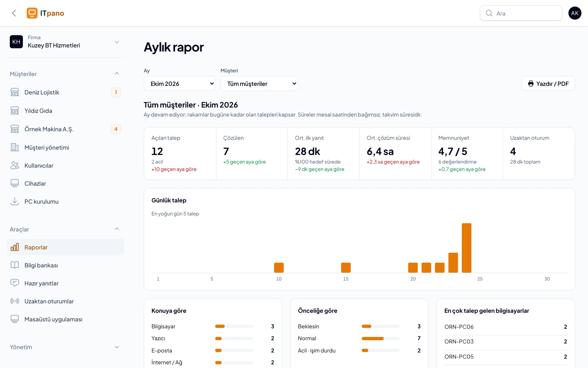Viewport: 588px width, 368px height.
Task: Open Deniz Lojistik customer
Action: click(65, 92)
